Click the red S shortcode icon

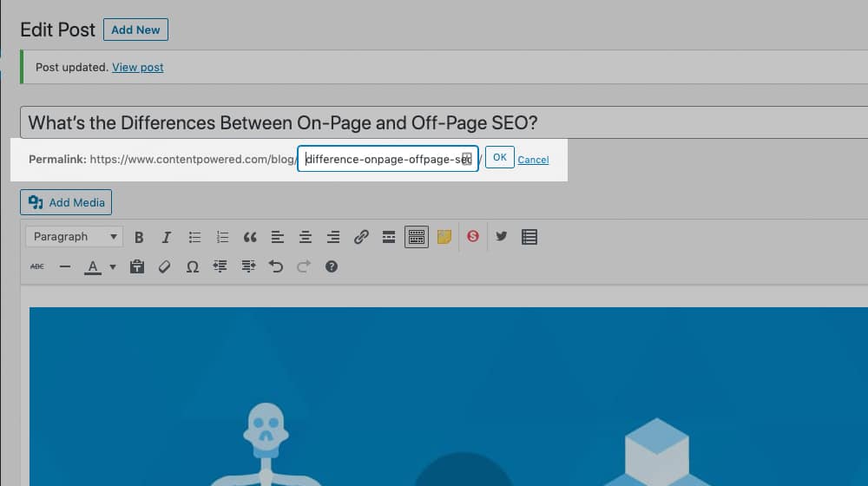pyautogui.click(x=473, y=236)
